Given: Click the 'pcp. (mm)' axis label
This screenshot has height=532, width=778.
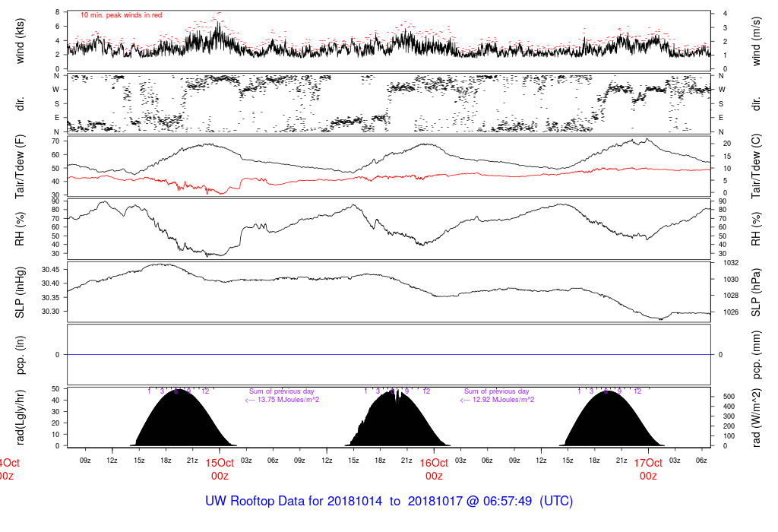Looking at the screenshot, I should pos(756,355).
